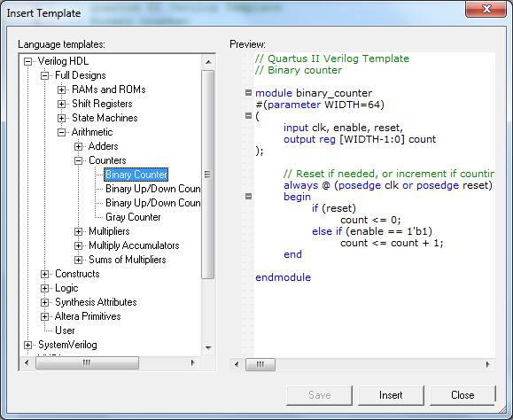The height and width of the screenshot is (420, 513).
Task: Select the Counters label
Action: click(107, 160)
